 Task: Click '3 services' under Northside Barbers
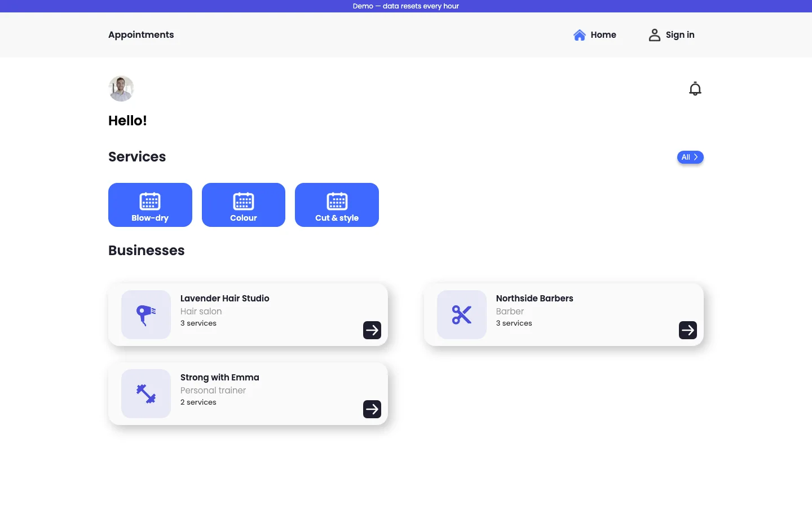[x=514, y=323]
